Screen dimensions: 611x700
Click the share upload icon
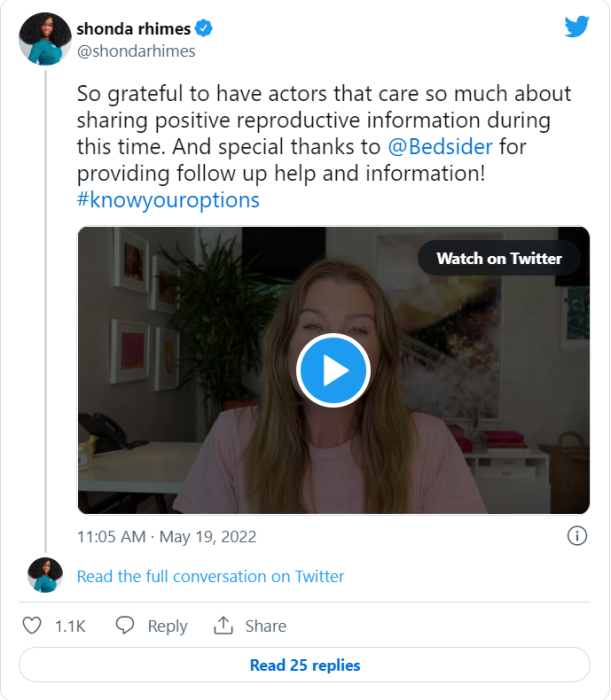[223, 626]
